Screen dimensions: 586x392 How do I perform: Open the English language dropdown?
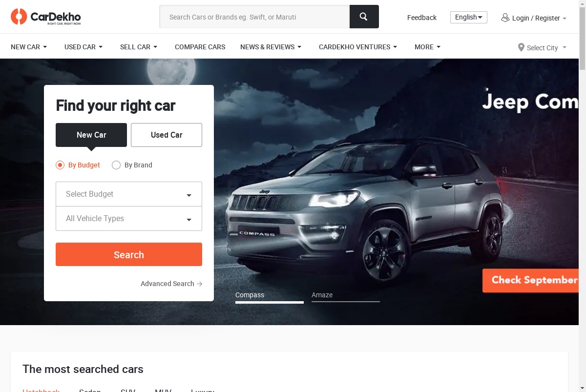469,17
